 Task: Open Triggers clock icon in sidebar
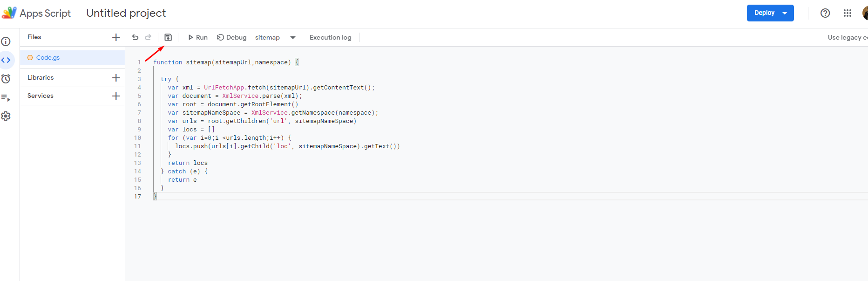[x=6, y=79]
